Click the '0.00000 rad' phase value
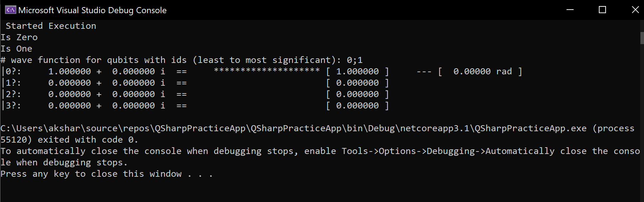Viewport: 644px width, 202px height. [x=482, y=71]
